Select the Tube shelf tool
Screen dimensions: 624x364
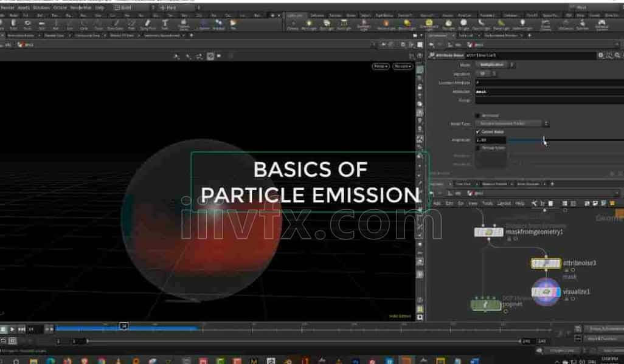pyautogui.click(x=13, y=25)
